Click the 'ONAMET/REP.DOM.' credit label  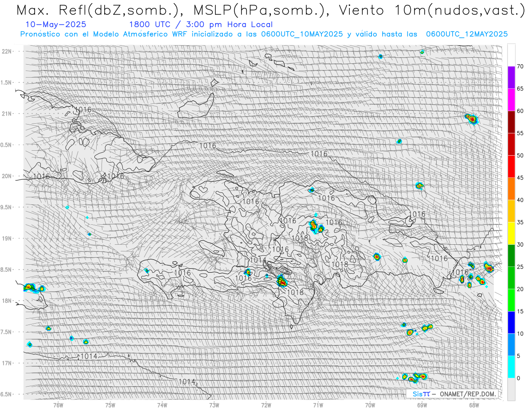point(467,394)
